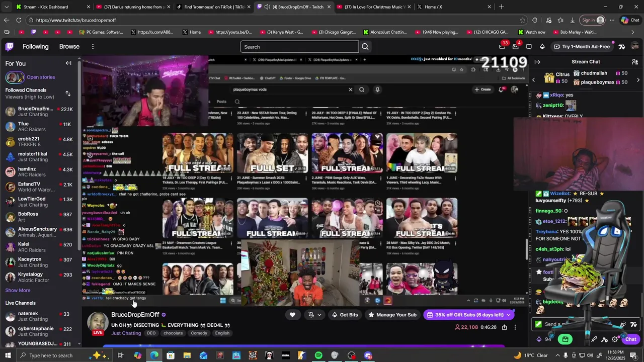Open Spotify from the taskbar
The height and width of the screenshot is (362, 644).
pos(318,355)
